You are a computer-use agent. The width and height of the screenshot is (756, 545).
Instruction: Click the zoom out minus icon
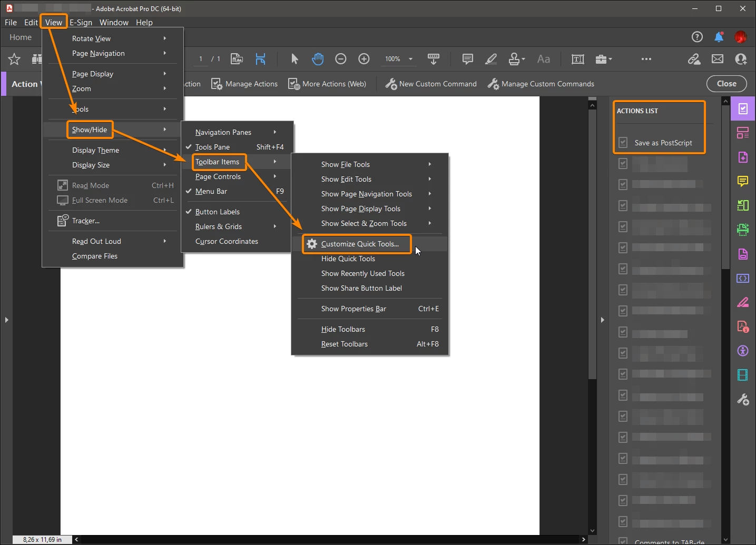pos(341,59)
